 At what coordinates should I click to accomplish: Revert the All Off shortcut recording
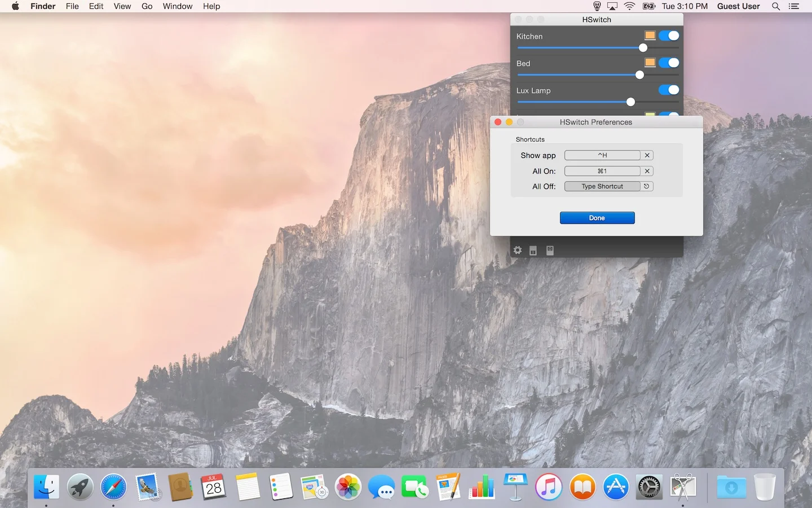pos(647,186)
